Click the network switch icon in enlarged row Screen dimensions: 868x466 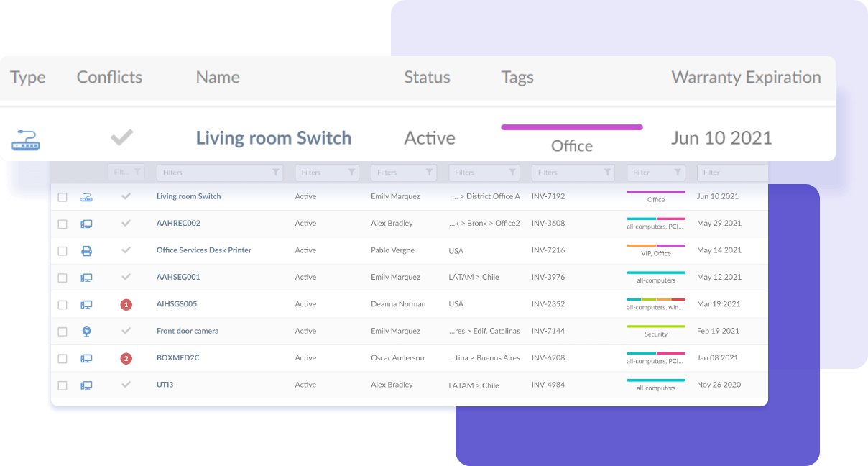(26, 140)
